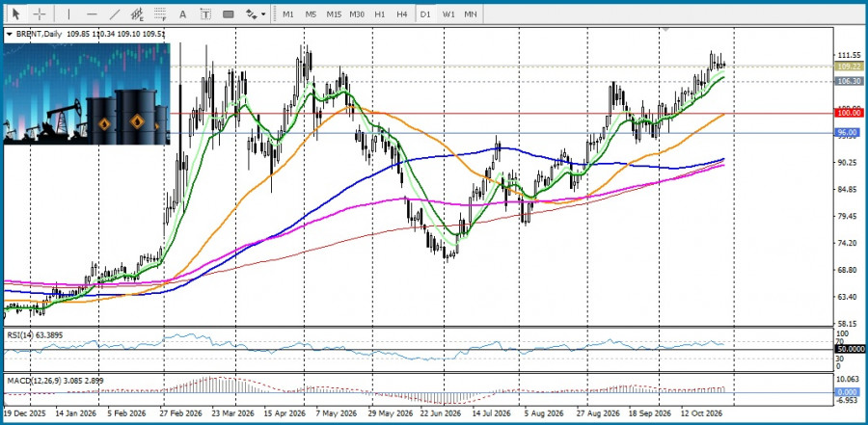868x425 pixels.
Task: Click the 12 Oct 2026 date label
Action: pyautogui.click(x=701, y=413)
